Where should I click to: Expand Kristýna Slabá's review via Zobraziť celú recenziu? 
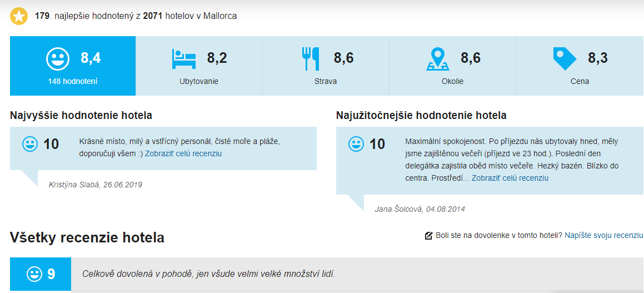pyautogui.click(x=183, y=153)
